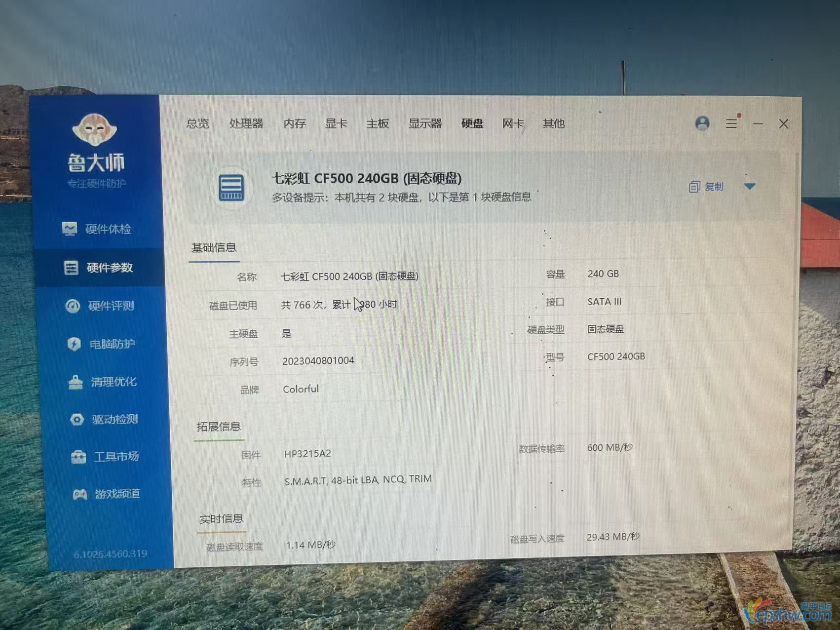Open 游戏频道 gamepad icon
840x630 pixels.
pyautogui.click(x=80, y=494)
